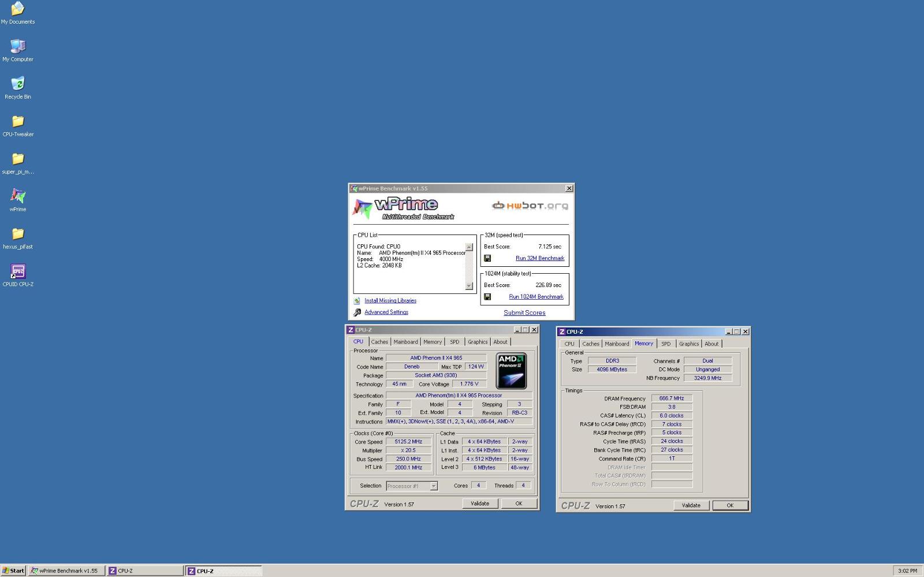Click the system tray clock showing 3:02 PM
Image resolution: width=924 pixels, height=577 pixels.
[x=907, y=571]
